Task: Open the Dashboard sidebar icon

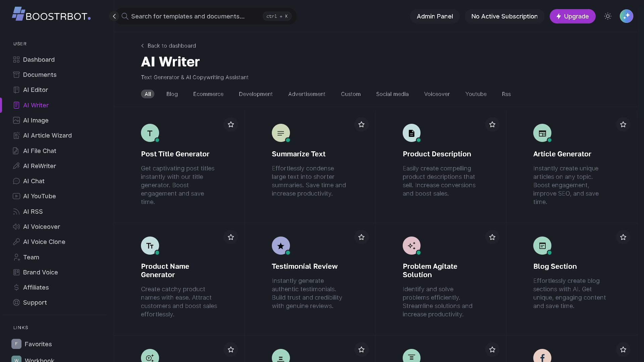Action: [16, 60]
